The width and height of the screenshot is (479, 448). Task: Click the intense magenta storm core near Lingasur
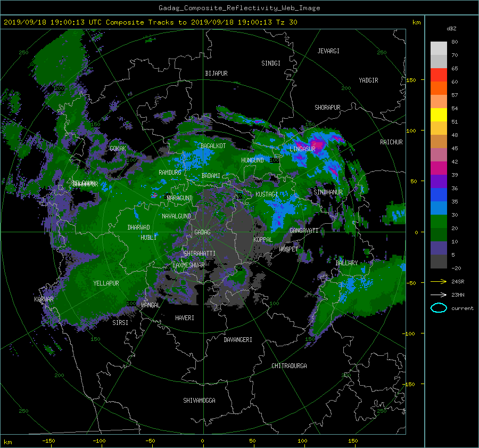click(x=317, y=144)
